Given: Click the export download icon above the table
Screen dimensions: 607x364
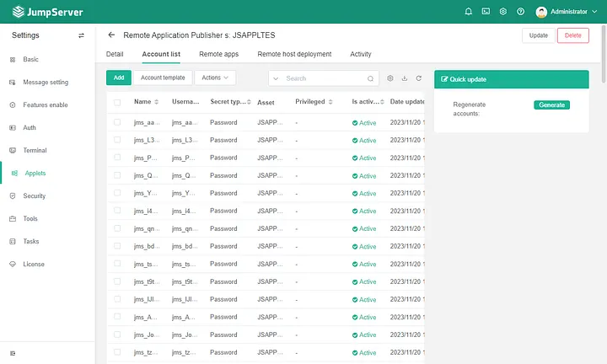Looking at the screenshot, I should pos(405,78).
